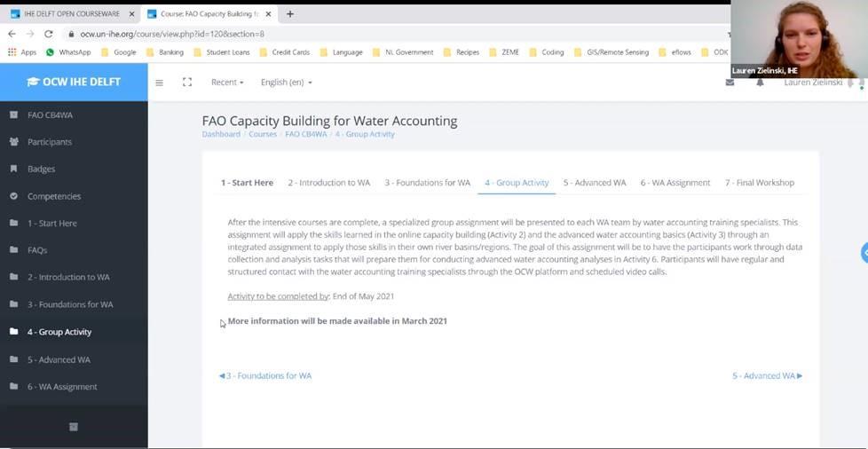Open the Recipes bookmarks folder

pos(462,52)
